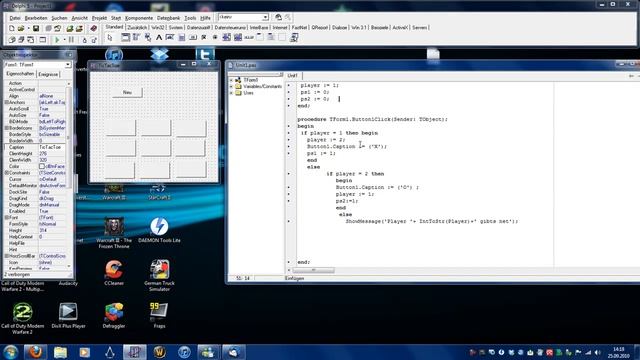This screenshot has height=360, width=640.
Task: Click the red eraser icon in toolbar
Action: pos(93,29)
